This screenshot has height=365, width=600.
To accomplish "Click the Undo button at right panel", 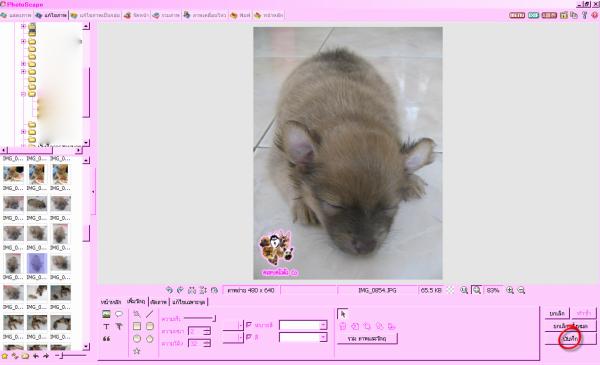I will click(x=557, y=313).
